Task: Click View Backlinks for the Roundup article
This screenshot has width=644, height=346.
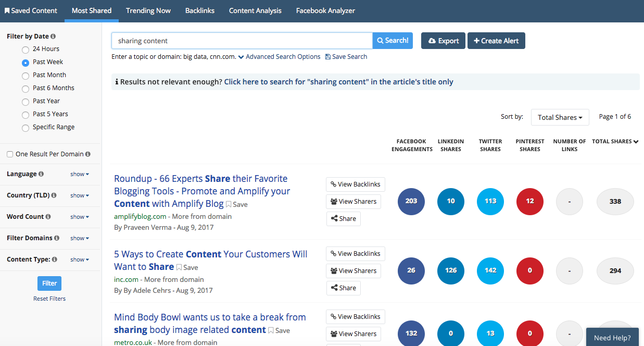Action: (356, 184)
